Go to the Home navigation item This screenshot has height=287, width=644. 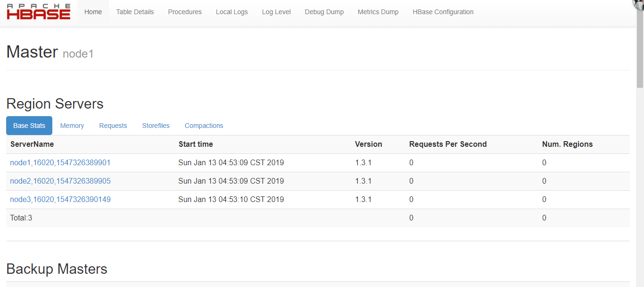click(93, 11)
